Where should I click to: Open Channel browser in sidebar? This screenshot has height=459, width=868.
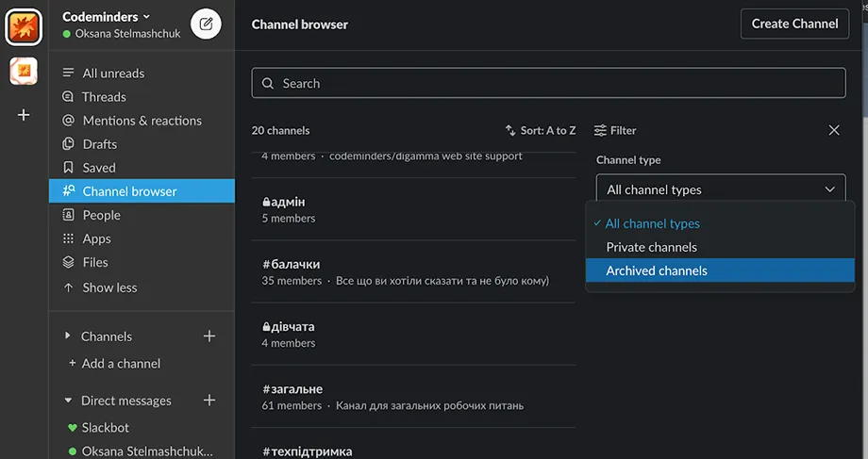pos(142,190)
